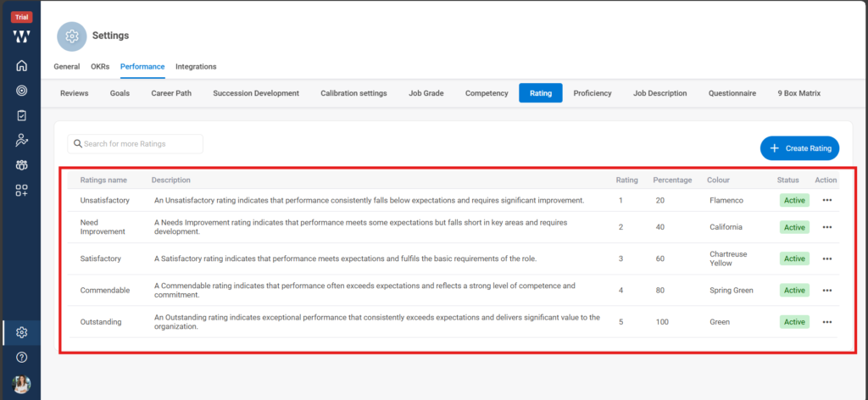
Task: Open the user profile avatar
Action: [x=21, y=384]
